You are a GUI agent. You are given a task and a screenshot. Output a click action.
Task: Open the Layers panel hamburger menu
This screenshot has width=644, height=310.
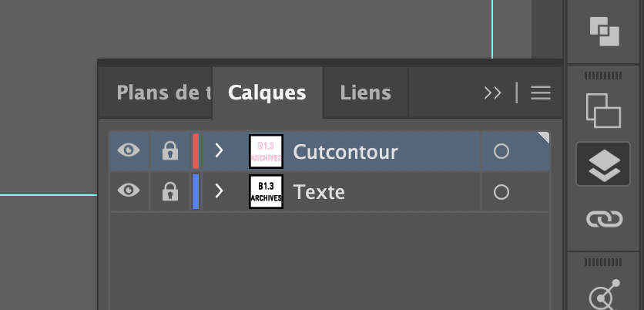coord(541,93)
